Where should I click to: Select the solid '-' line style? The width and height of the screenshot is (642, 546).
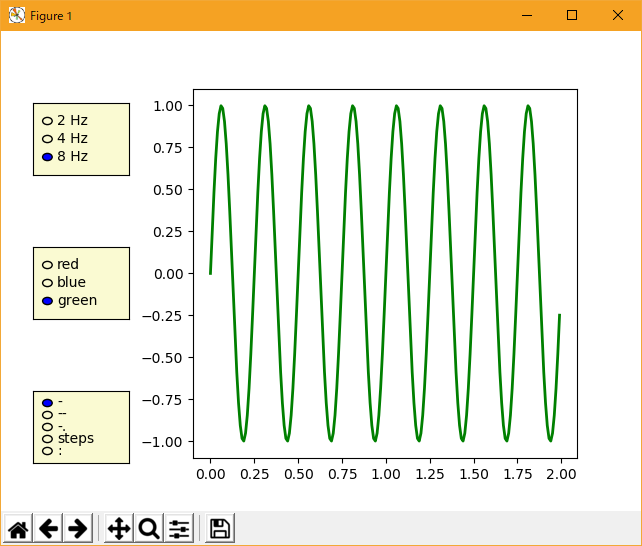(x=47, y=403)
